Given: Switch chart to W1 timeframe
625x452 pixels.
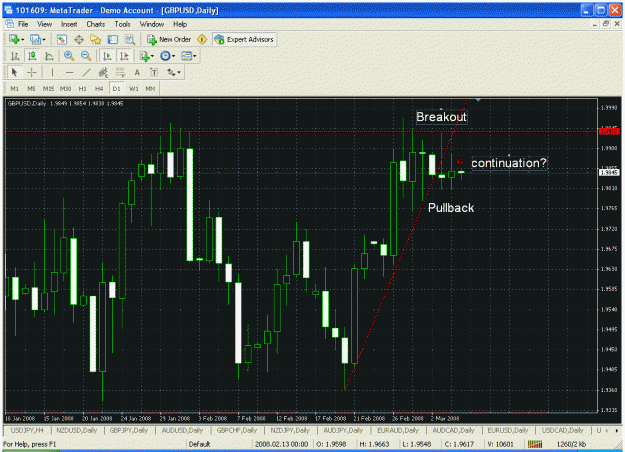Looking at the screenshot, I should click(134, 88).
